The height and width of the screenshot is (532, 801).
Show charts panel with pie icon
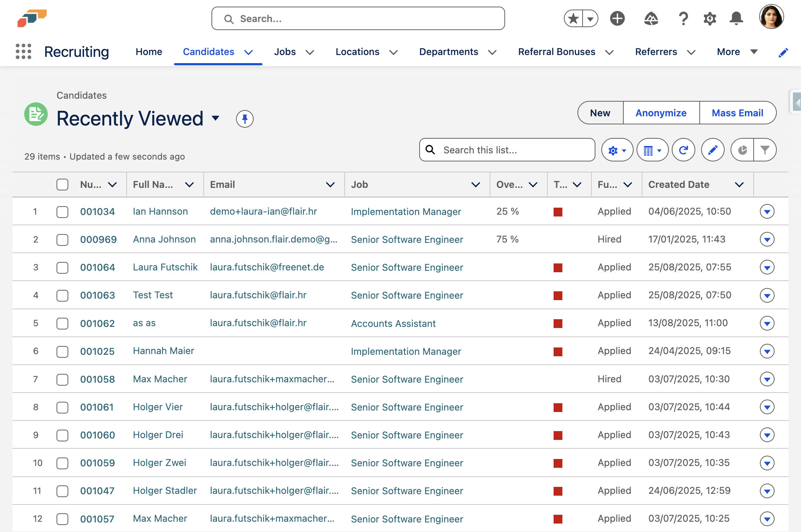click(x=742, y=150)
